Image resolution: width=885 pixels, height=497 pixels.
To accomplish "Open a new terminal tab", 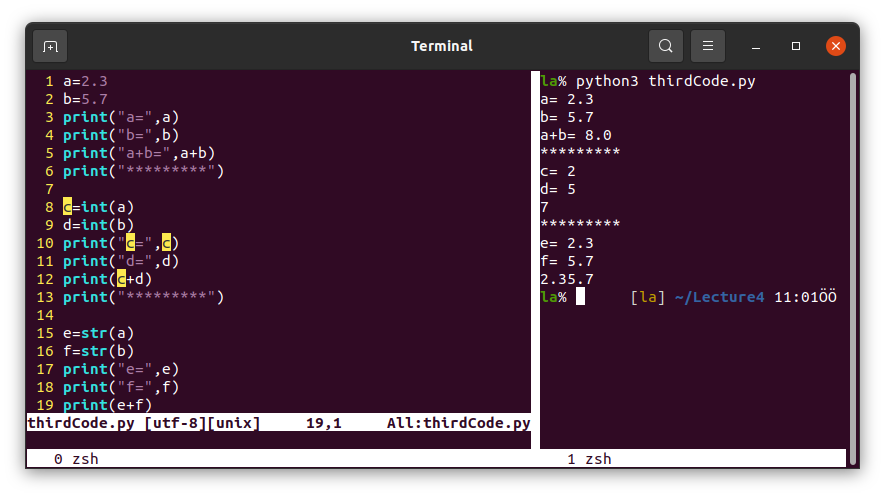I will [50, 46].
